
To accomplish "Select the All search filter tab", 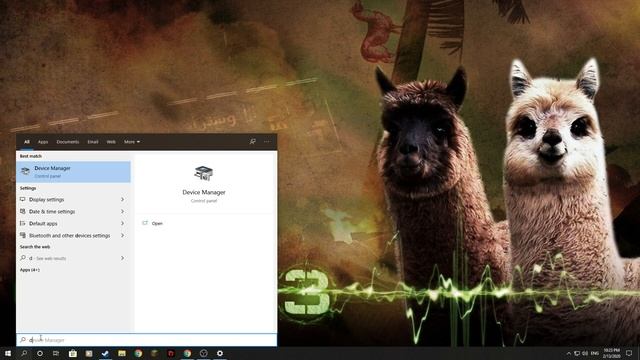I will (x=27, y=142).
